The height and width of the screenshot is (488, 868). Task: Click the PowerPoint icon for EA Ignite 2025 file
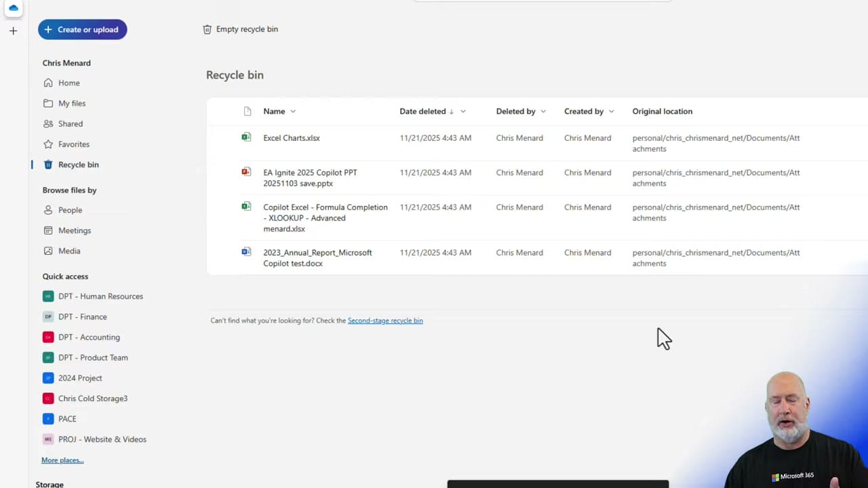click(x=245, y=171)
